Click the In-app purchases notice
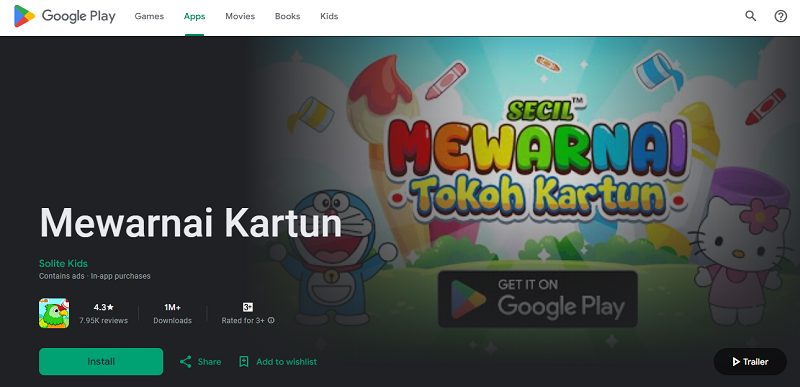Screen dimensions: 800x387 point(120,276)
